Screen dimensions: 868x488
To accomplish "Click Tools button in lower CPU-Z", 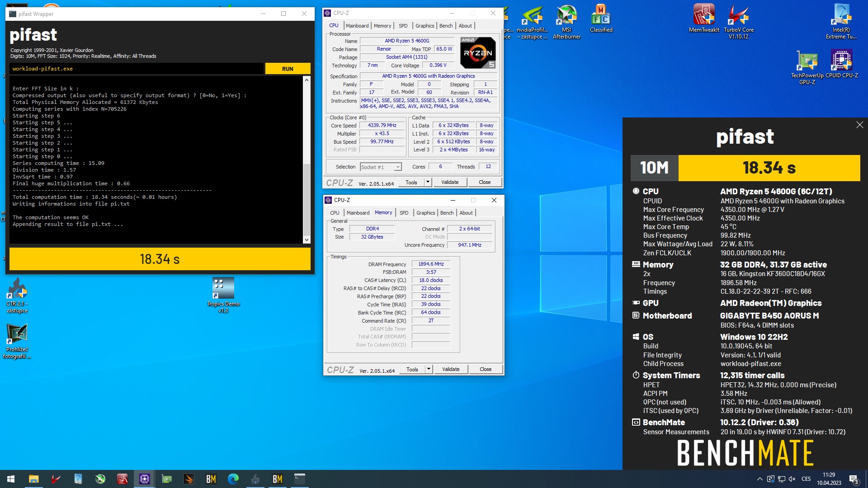I will coord(412,369).
